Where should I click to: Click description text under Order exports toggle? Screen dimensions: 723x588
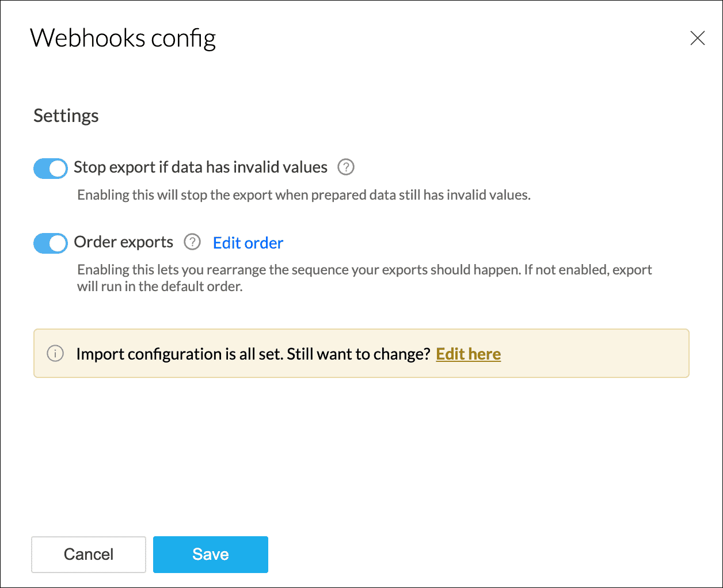click(364, 270)
